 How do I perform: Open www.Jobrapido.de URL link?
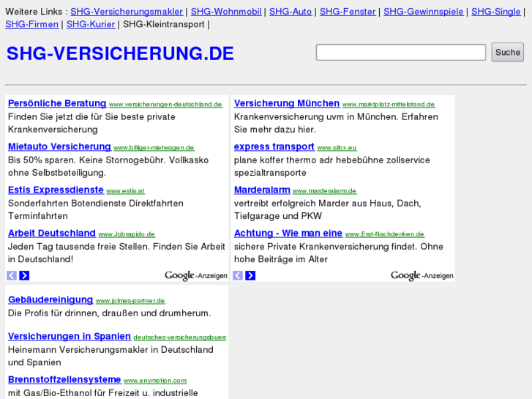(127, 234)
